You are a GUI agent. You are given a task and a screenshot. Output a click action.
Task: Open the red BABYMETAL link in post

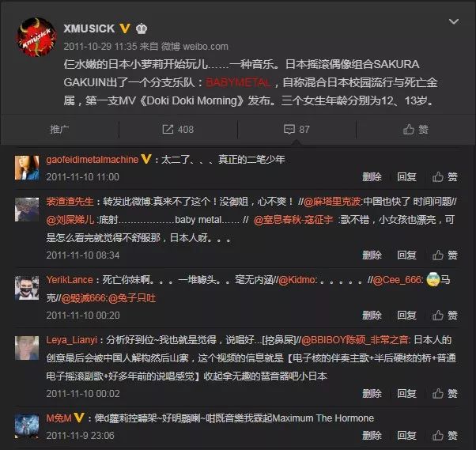click(x=239, y=82)
